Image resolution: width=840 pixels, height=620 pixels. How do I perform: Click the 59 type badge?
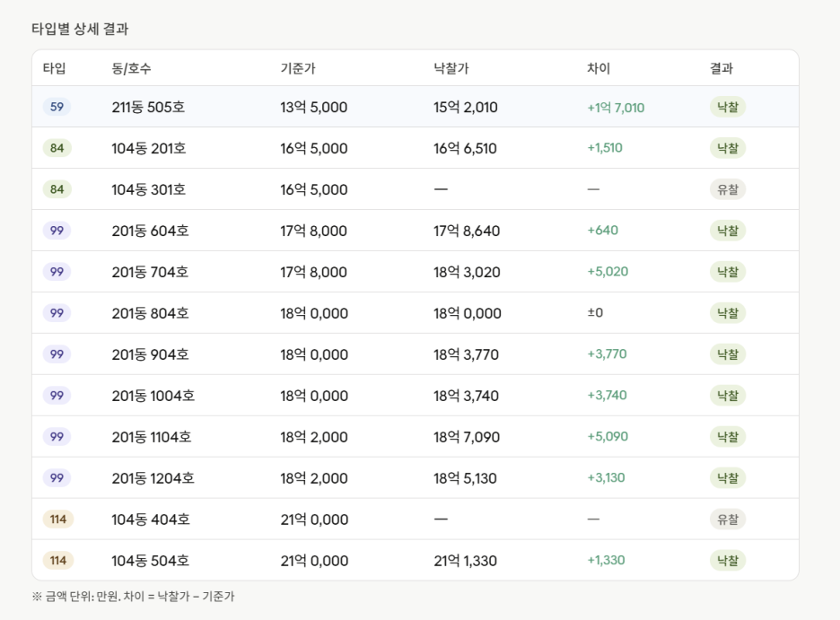click(x=57, y=107)
